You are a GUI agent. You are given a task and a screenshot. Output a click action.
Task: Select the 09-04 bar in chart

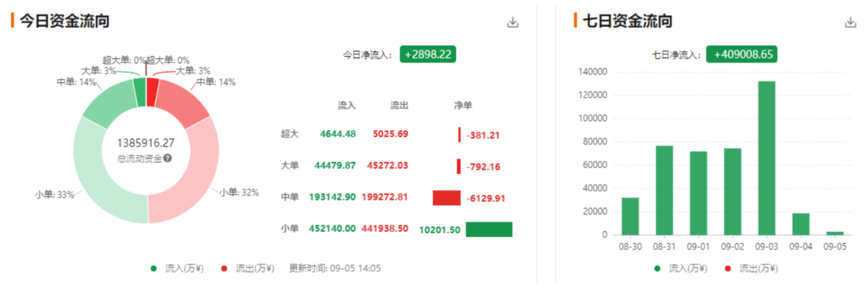point(801,224)
